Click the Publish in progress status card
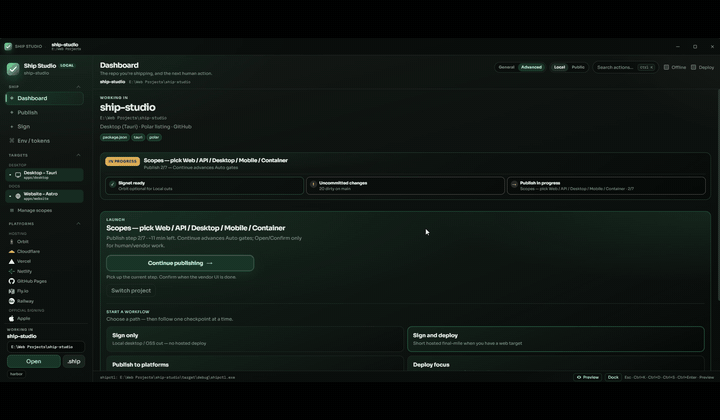The width and height of the screenshot is (720, 420). pyautogui.click(x=606, y=185)
